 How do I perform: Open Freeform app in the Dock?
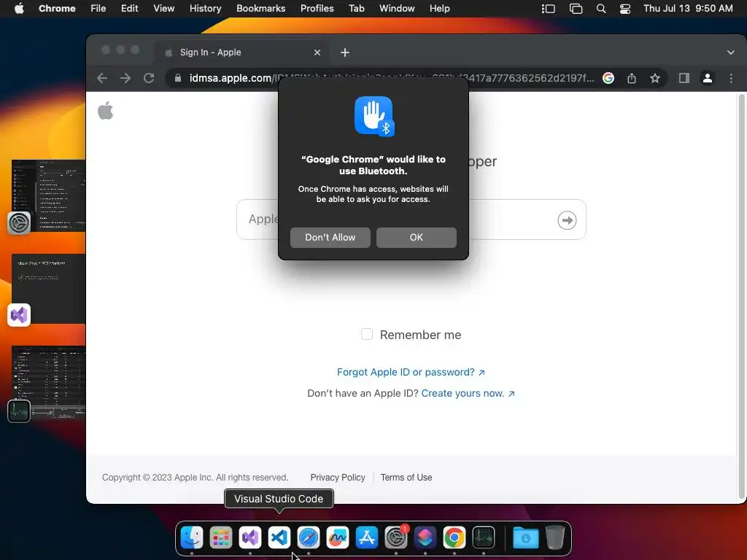click(x=337, y=537)
